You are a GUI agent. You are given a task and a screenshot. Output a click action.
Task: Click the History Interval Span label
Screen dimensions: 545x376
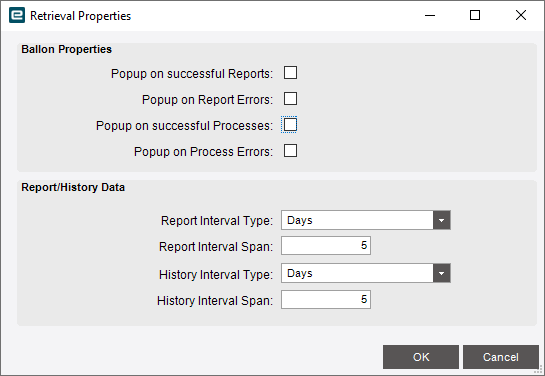215,301
